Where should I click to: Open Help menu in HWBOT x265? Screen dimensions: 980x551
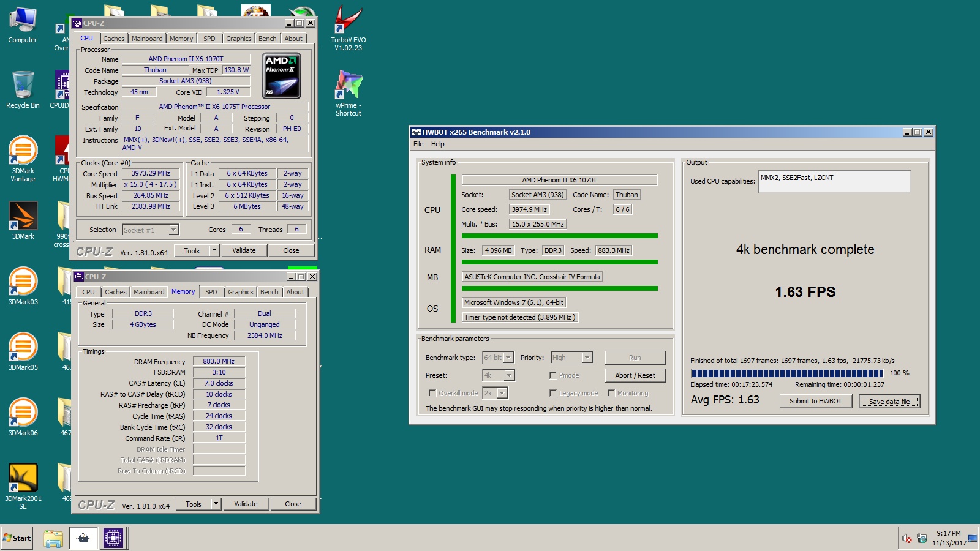tap(438, 144)
